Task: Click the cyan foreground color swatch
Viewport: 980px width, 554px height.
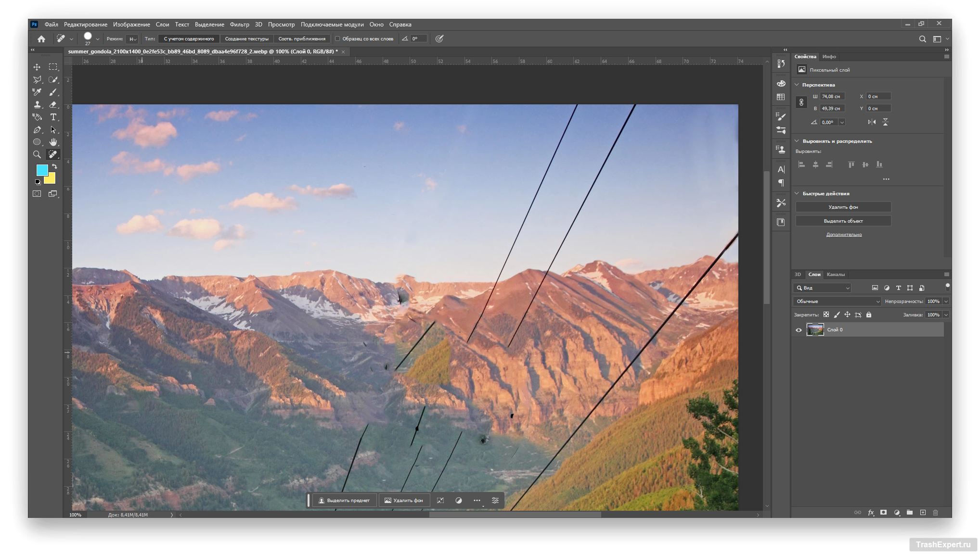Action: pos(42,170)
